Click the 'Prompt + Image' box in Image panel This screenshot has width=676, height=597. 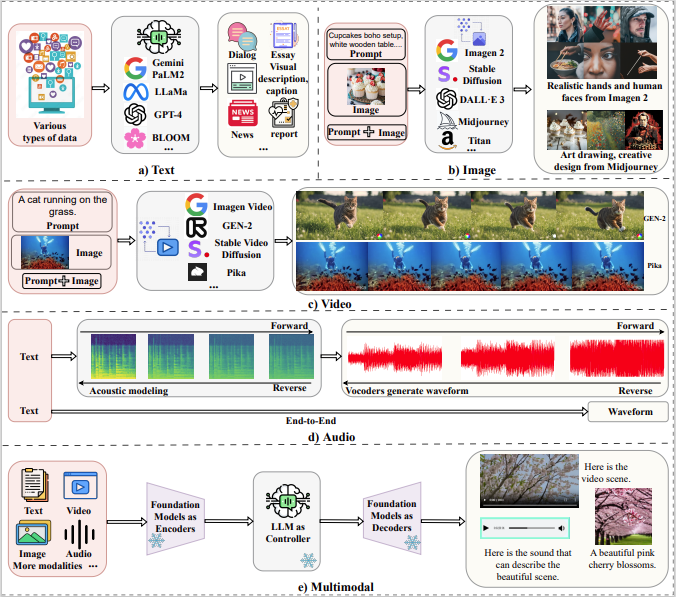366,132
